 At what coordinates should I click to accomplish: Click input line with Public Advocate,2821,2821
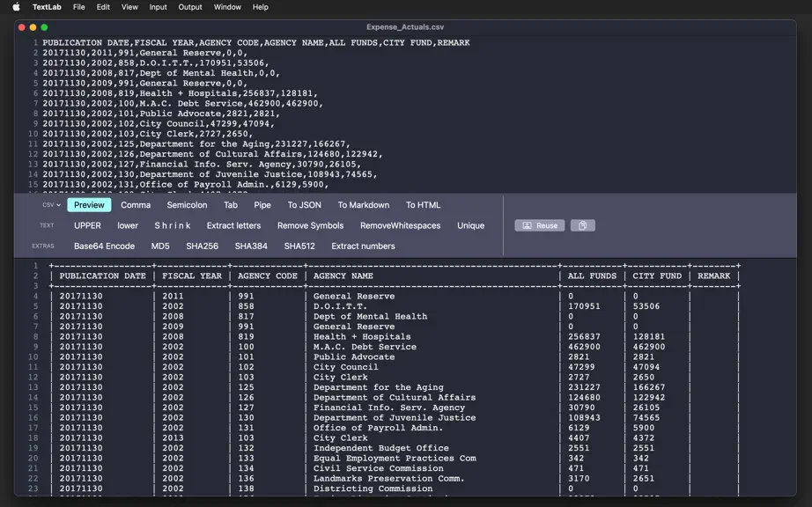(x=161, y=114)
